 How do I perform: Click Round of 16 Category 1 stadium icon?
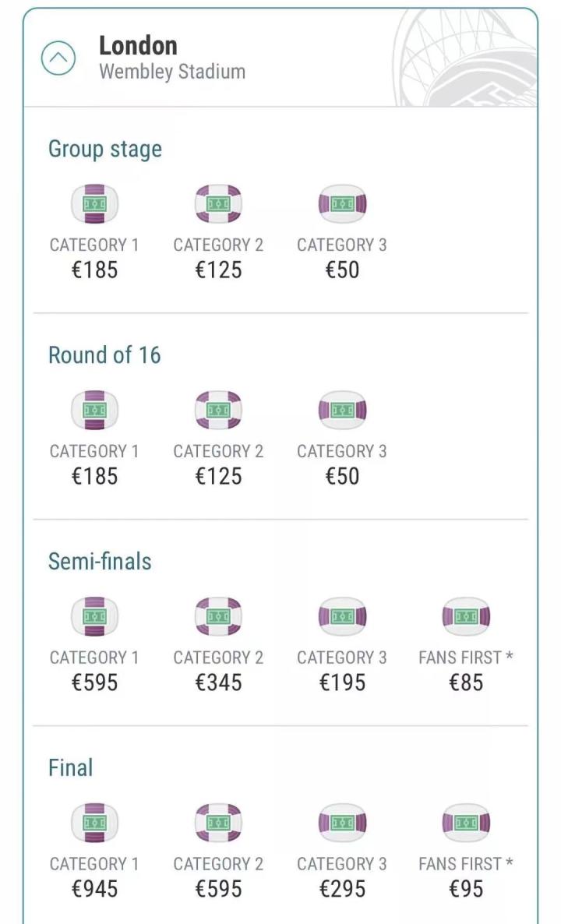94,411
